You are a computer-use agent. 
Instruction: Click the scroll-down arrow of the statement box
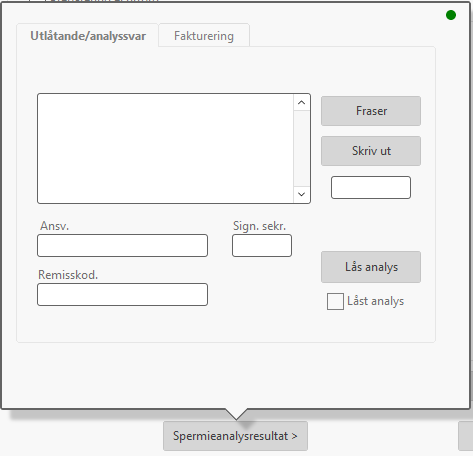pyautogui.click(x=301, y=194)
